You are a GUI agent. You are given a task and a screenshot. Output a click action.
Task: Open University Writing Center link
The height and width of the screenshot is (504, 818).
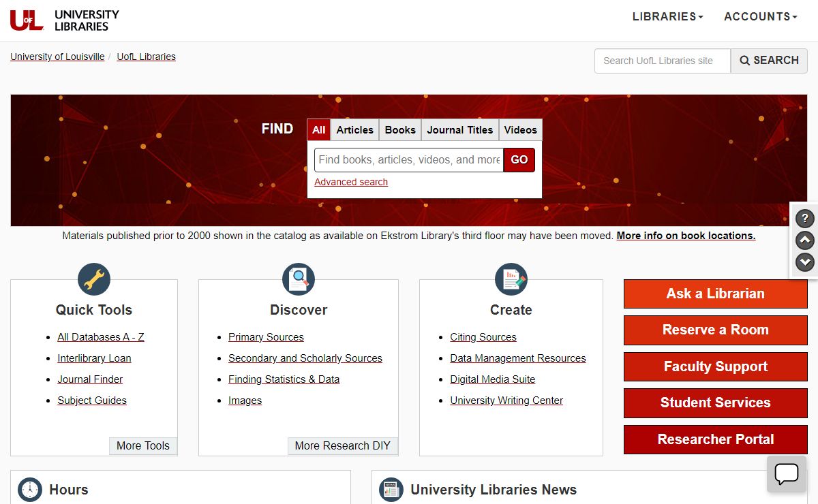pyautogui.click(x=506, y=400)
